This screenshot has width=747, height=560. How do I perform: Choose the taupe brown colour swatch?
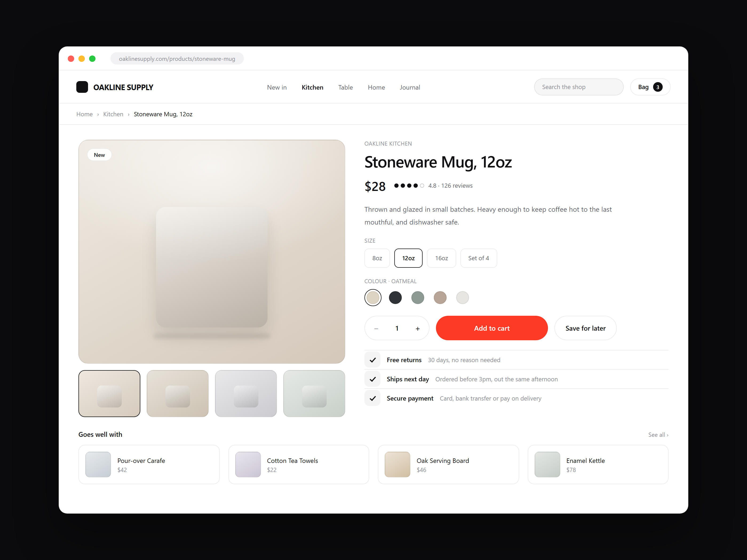(x=440, y=297)
